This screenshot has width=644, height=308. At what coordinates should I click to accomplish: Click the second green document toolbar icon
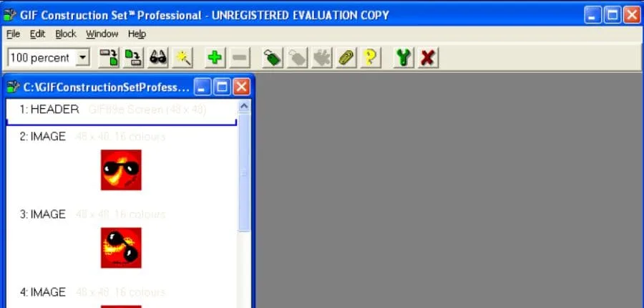pyautogui.click(x=133, y=58)
